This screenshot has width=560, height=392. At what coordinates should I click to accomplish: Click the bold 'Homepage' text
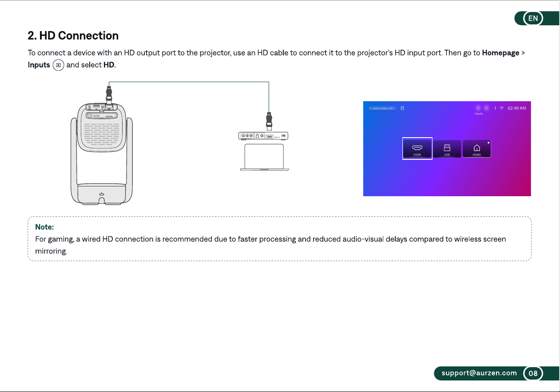pyautogui.click(x=500, y=53)
